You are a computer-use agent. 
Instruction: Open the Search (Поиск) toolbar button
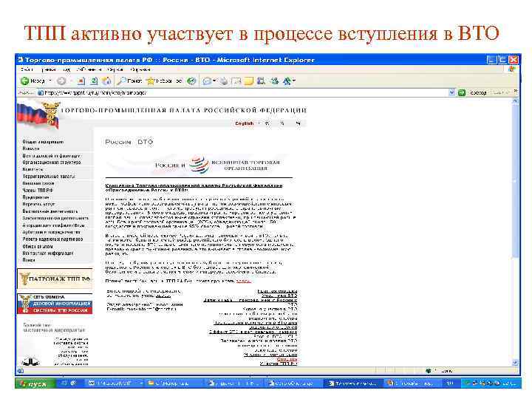click(129, 81)
